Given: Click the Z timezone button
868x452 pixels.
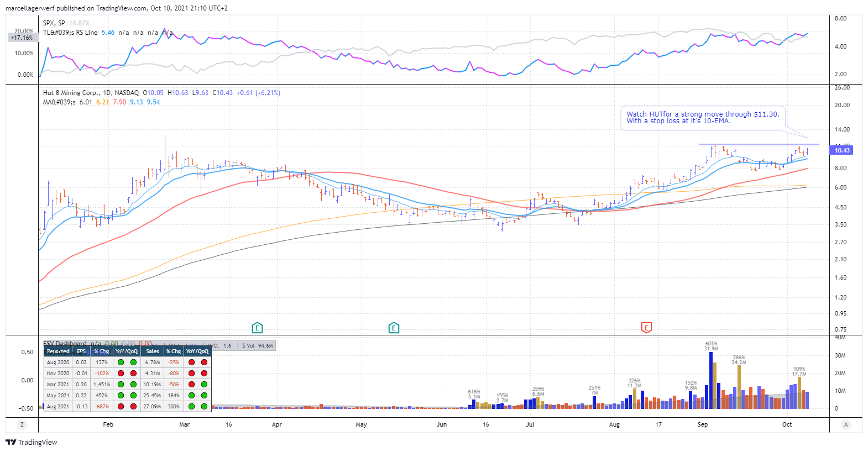Looking at the screenshot, I should (x=22, y=424).
